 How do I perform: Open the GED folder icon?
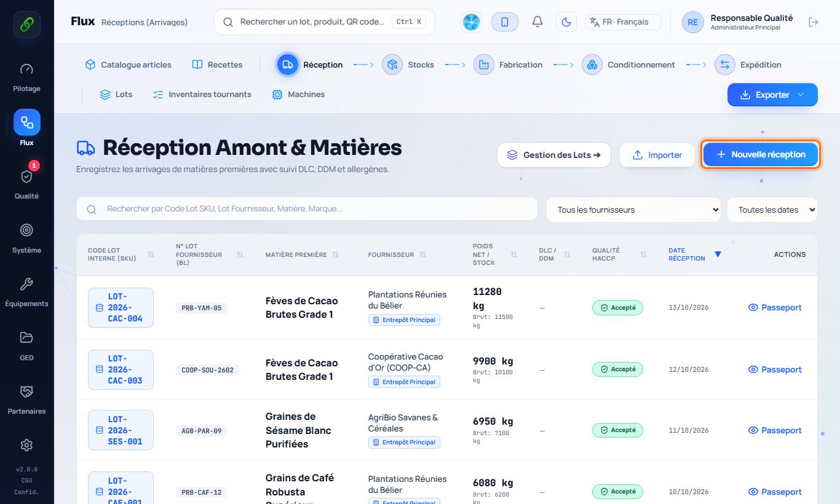click(26, 337)
